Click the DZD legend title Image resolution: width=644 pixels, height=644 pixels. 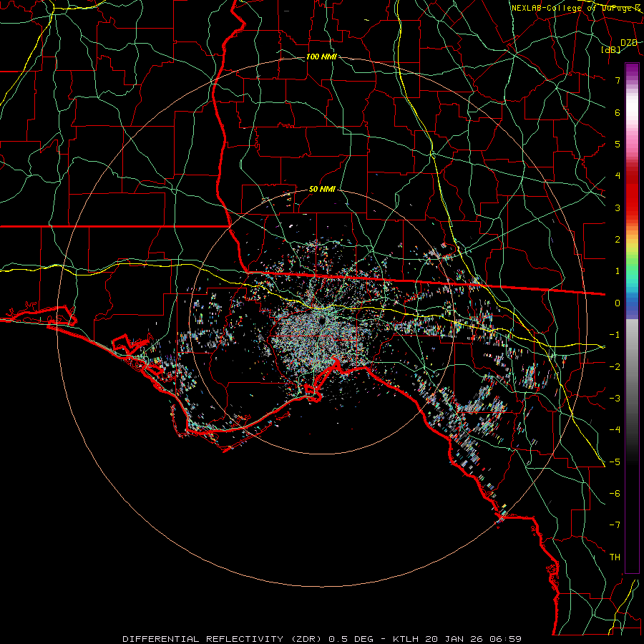(x=629, y=43)
